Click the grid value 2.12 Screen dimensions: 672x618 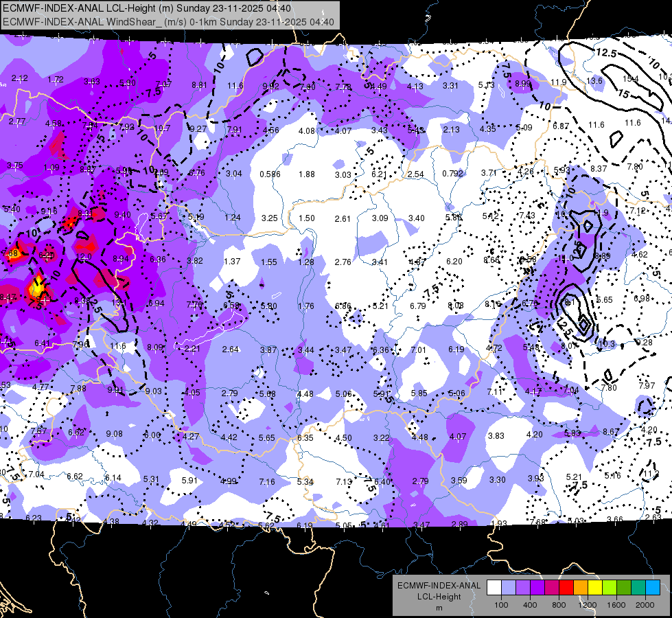click(x=20, y=78)
